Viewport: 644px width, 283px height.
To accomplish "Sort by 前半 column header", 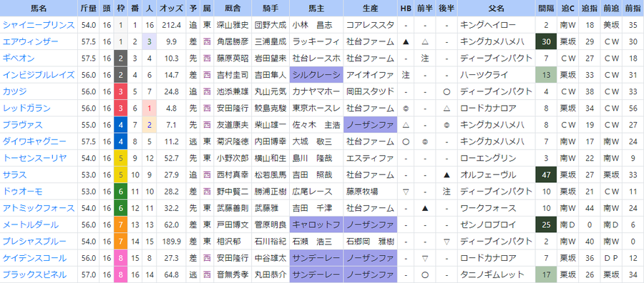I will pos(424,8).
